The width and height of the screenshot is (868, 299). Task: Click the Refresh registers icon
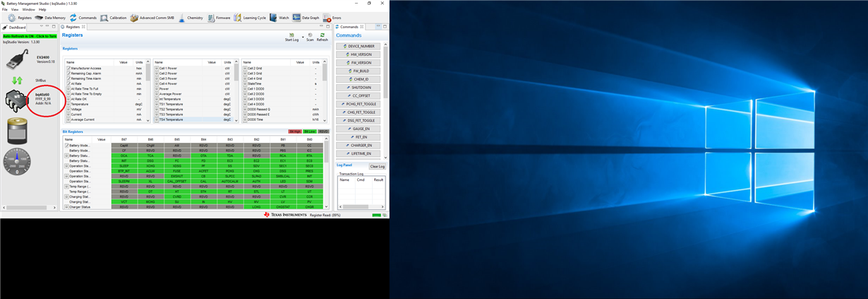coord(323,37)
